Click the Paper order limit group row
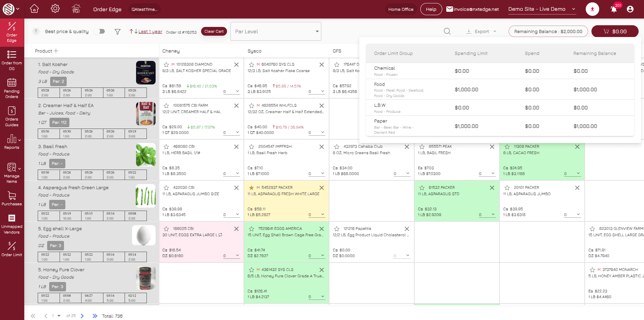644x320 pixels. (500, 126)
